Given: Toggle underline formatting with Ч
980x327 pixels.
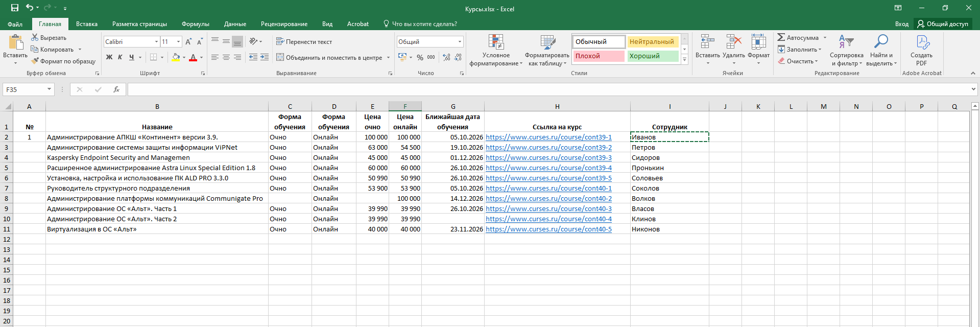Looking at the screenshot, I should click(131, 57).
